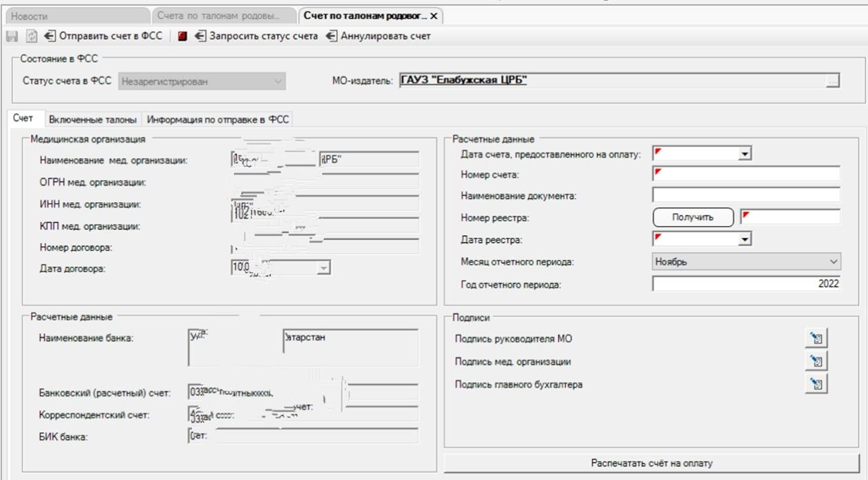This screenshot has width=868, height=480.
Task: Open the Дата договора date dropdown arrow
Action: click(324, 268)
